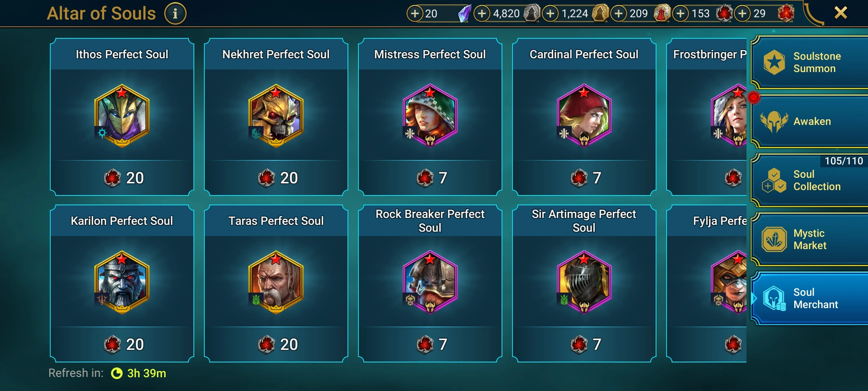Click the plus beside 1,224 gold soul coins
Screen dimensions: 868x391
(x=550, y=14)
